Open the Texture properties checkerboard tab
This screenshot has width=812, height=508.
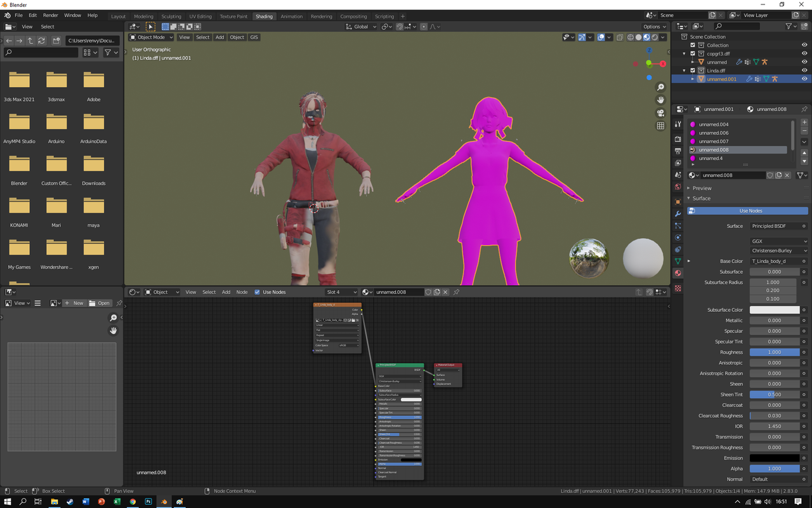pyautogui.click(x=678, y=288)
